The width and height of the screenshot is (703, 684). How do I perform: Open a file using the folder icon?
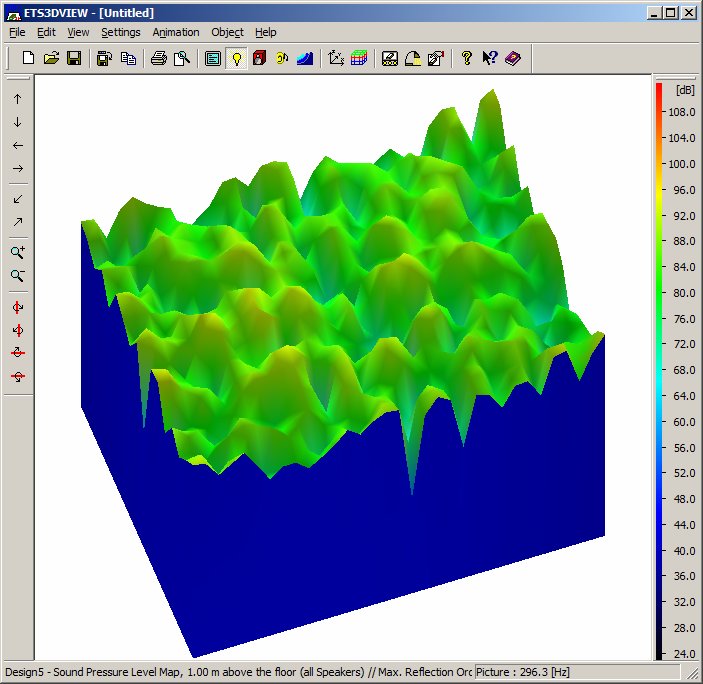[52, 58]
